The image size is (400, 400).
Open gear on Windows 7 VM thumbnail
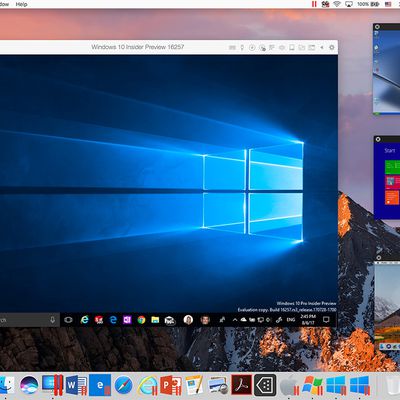(377, 27)
